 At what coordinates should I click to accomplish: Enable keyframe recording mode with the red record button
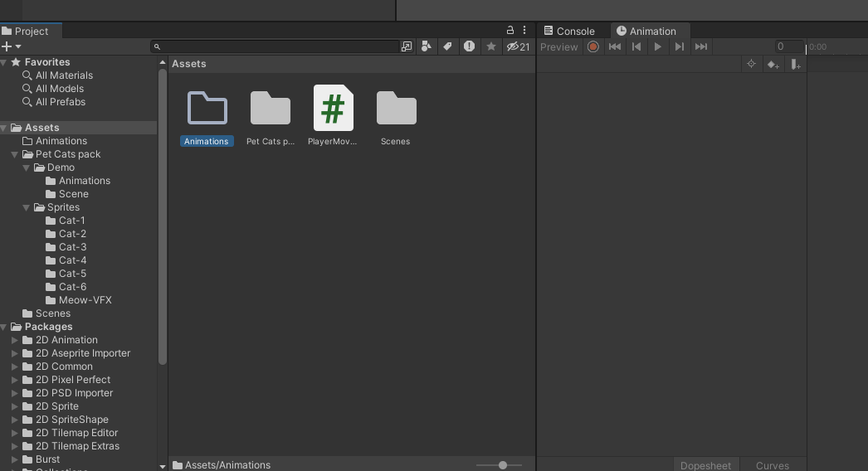pyautogui.click(x=592, y=46)
